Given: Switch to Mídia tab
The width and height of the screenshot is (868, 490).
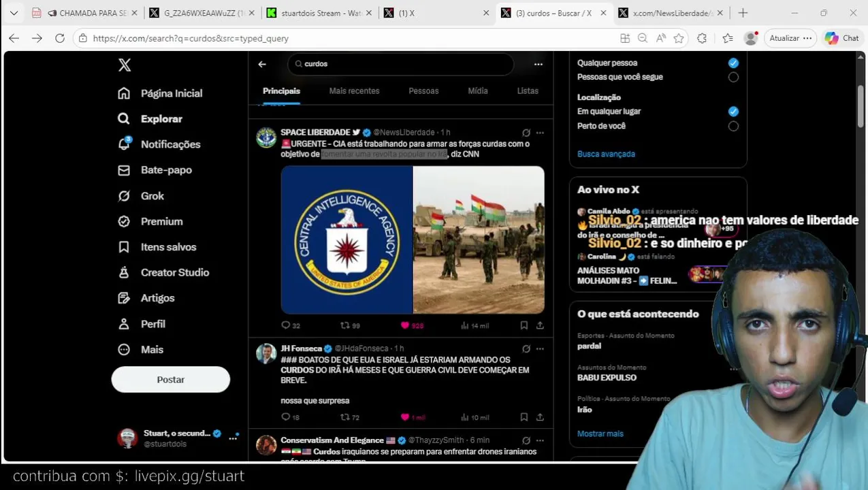Looking at the screenshot, I should [478, 91].
